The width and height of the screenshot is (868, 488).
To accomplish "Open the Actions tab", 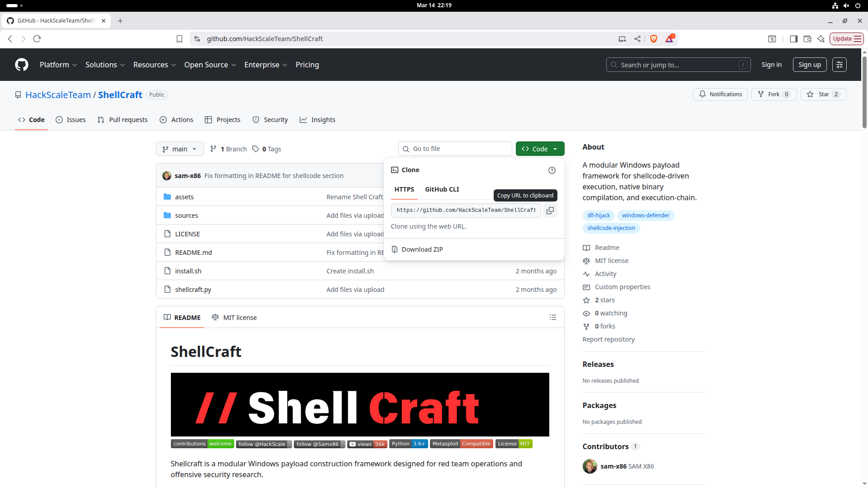I will pyautogui.click(x=176, y=120).
